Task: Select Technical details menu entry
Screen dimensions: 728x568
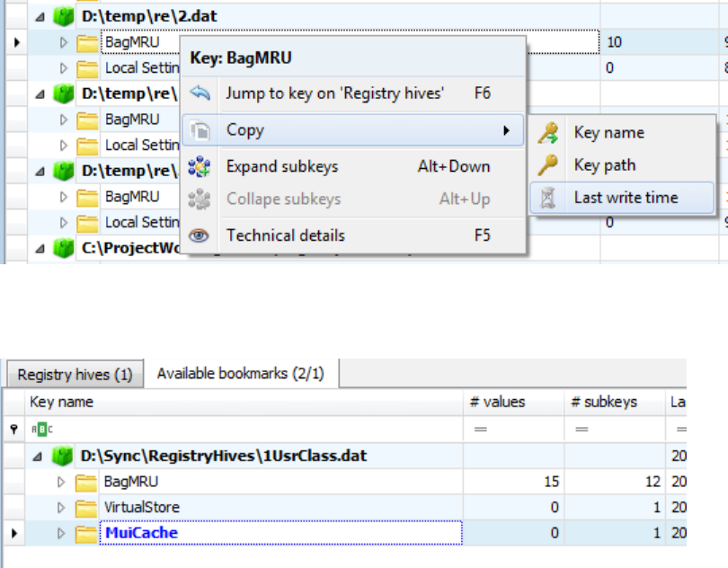Action: 353,235
